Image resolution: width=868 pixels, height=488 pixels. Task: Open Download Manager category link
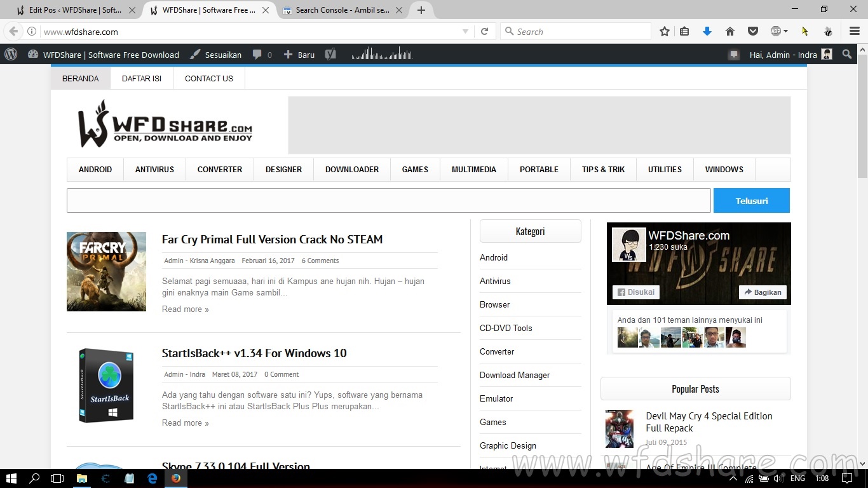coord(515,375)
